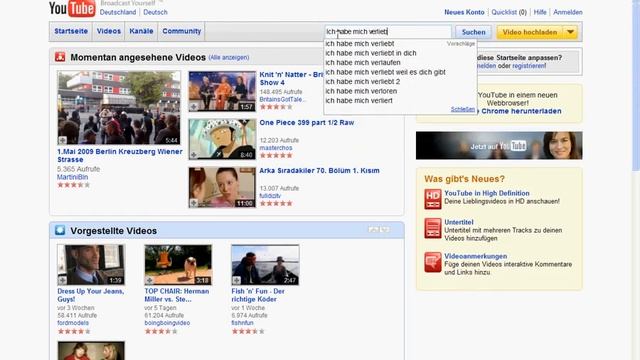
Task: Open the Videos tab
Action: coord(109,31)
